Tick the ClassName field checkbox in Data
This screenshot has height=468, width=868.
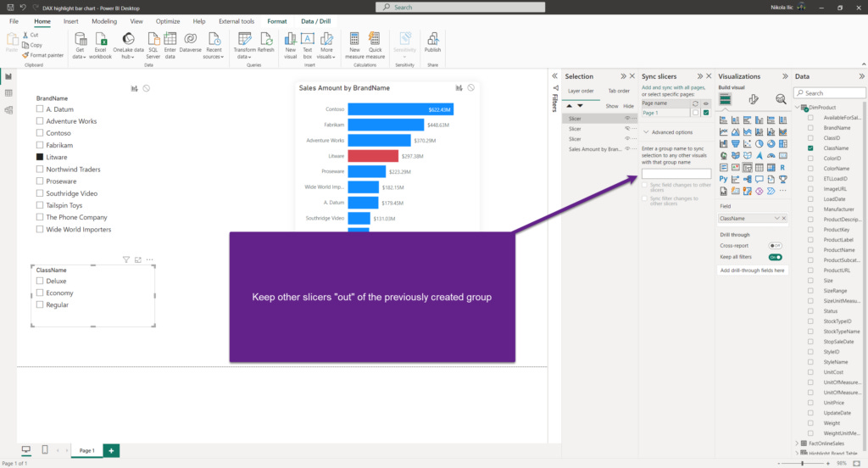(x=810, y=148)
